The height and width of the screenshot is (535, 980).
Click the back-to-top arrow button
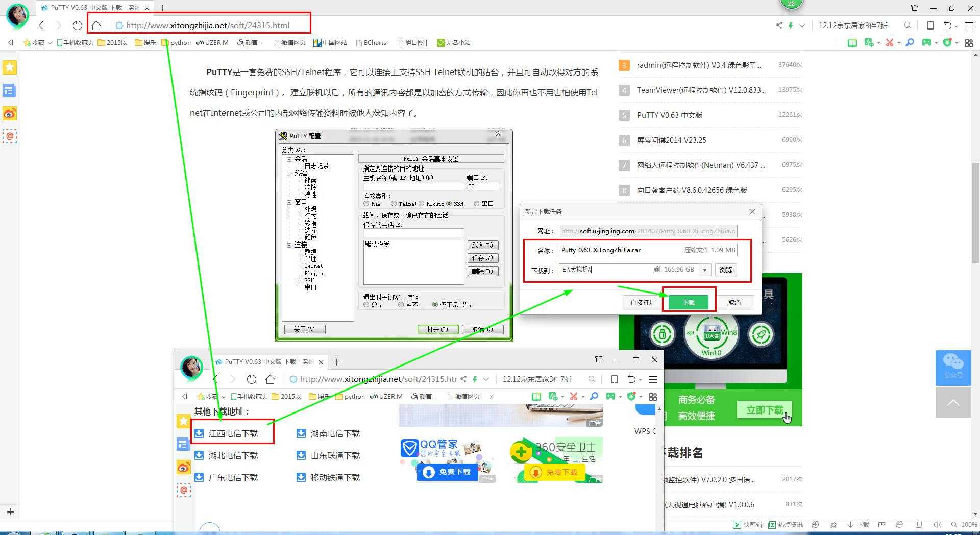(x=953, y=403)
